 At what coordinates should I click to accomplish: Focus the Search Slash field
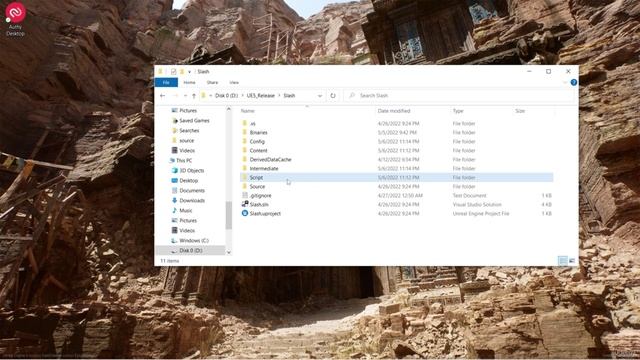(x=459, y=96)
